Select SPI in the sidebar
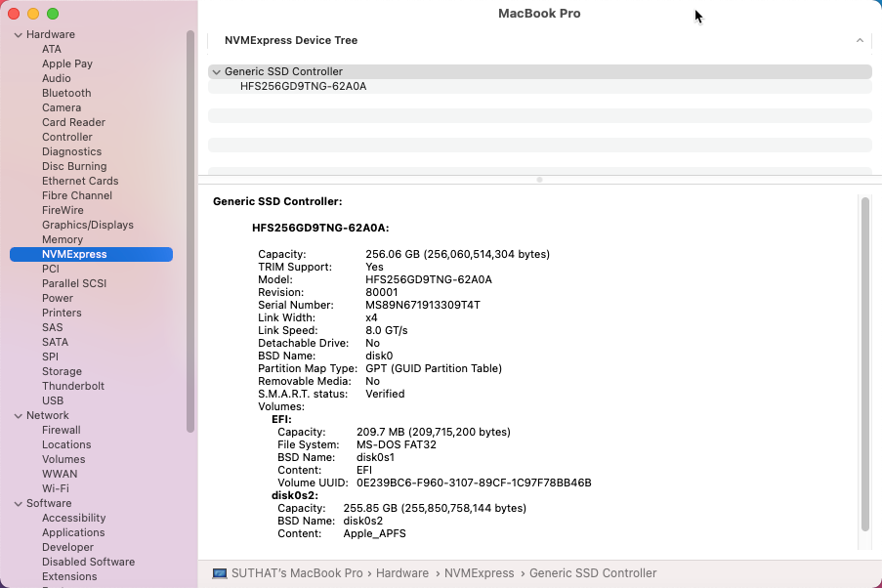This screenshot has width=882, height=588. 50,357
